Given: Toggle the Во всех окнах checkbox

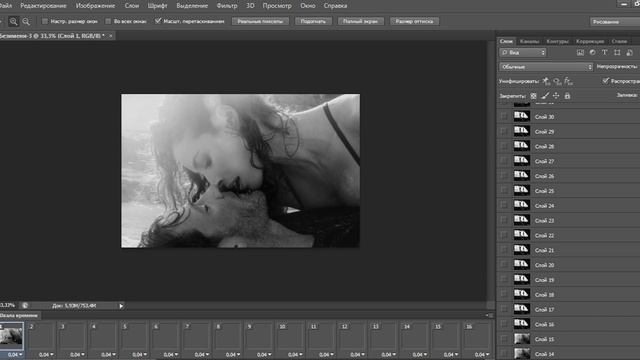Looking at the screenshot, I should click(108, 21).
